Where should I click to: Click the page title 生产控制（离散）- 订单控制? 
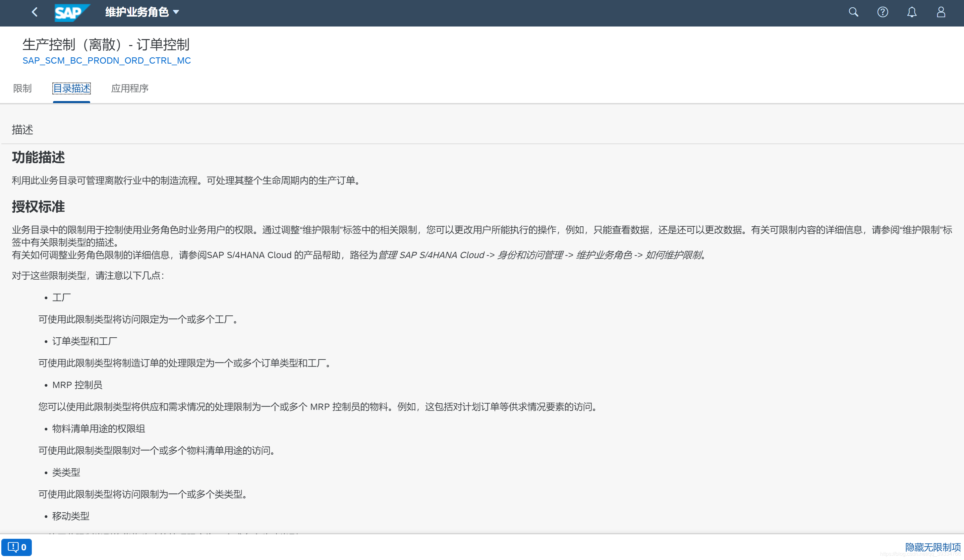106,44
